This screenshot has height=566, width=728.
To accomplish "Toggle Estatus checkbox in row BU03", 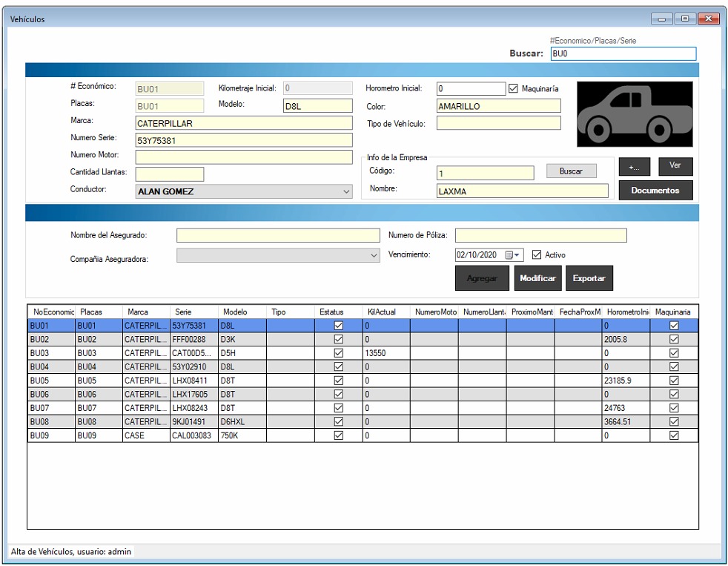I will coord(339,353).
